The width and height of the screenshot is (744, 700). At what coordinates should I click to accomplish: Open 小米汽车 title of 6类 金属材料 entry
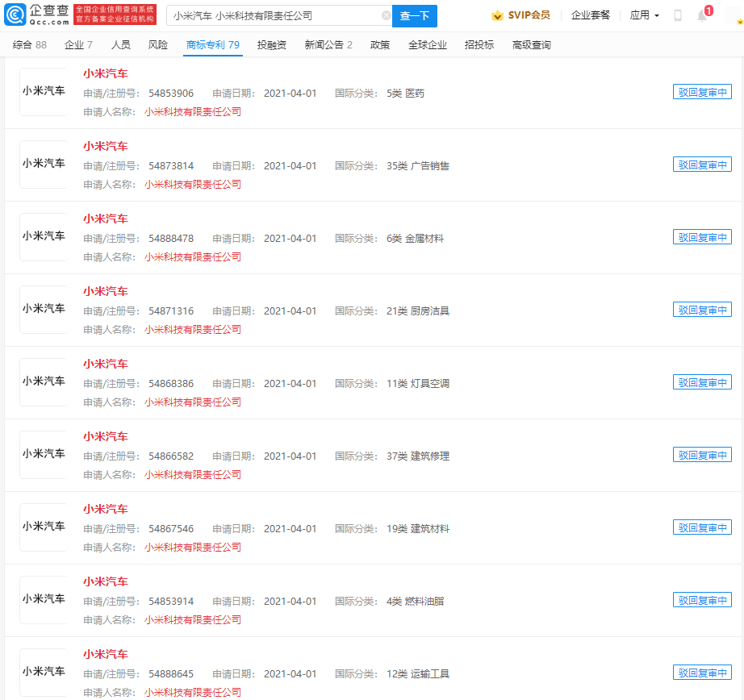coord(105,219)
